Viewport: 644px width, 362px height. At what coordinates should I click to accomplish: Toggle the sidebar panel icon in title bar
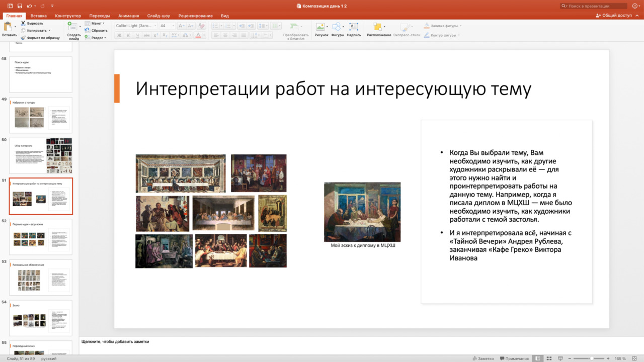coord(10,6)
